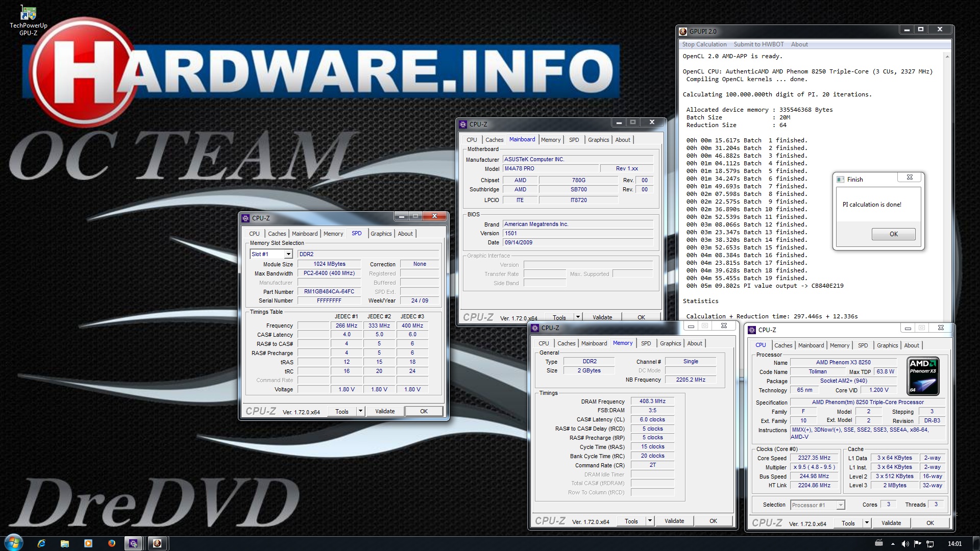Click the Tools button in CPU window

tap(848, 523)
